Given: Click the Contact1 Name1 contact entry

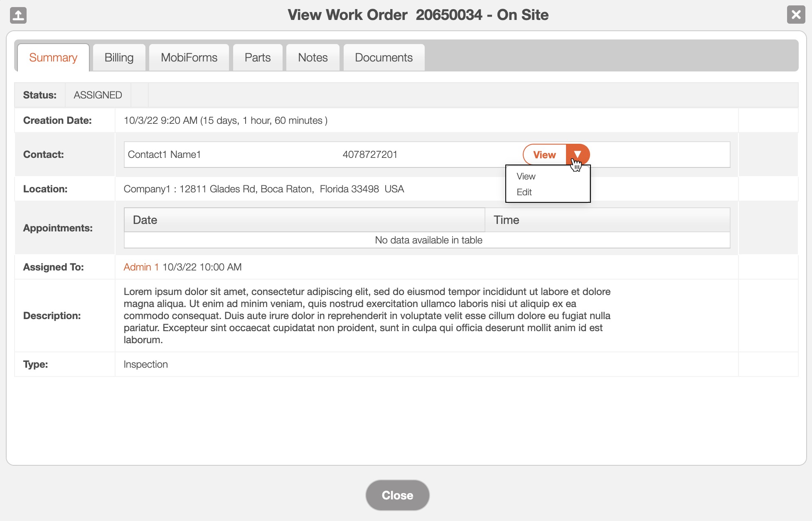Looking at the screenshot, I should coord(164,155).
